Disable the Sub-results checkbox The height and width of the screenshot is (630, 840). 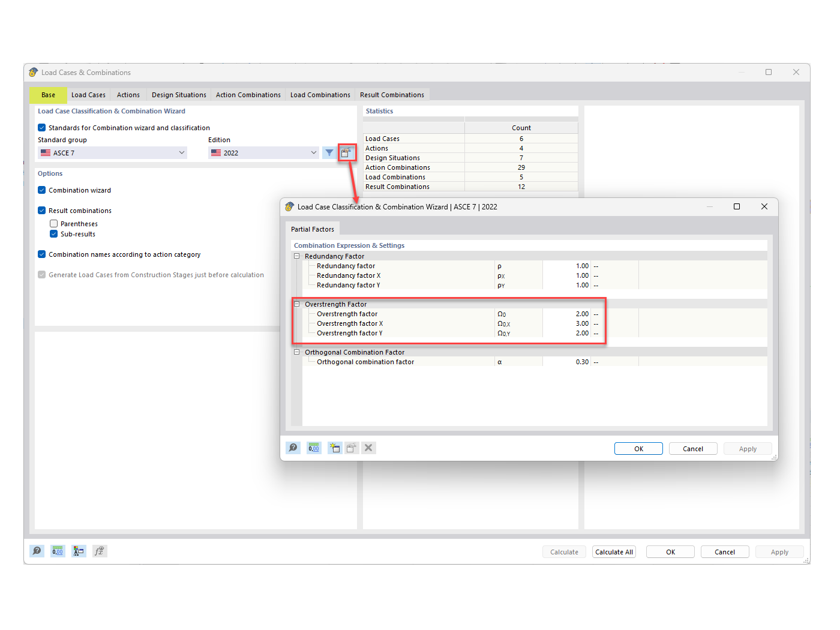coord(53,234)
